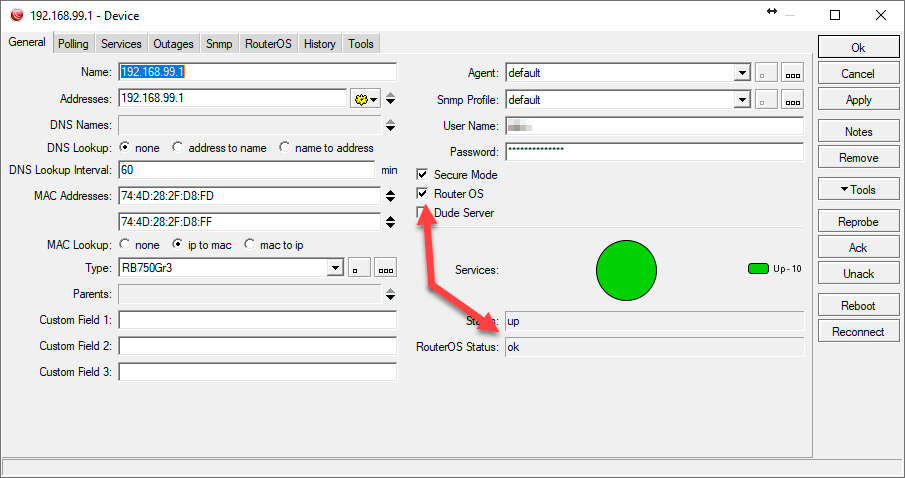Switch to the Polling tab

(73, 44)
